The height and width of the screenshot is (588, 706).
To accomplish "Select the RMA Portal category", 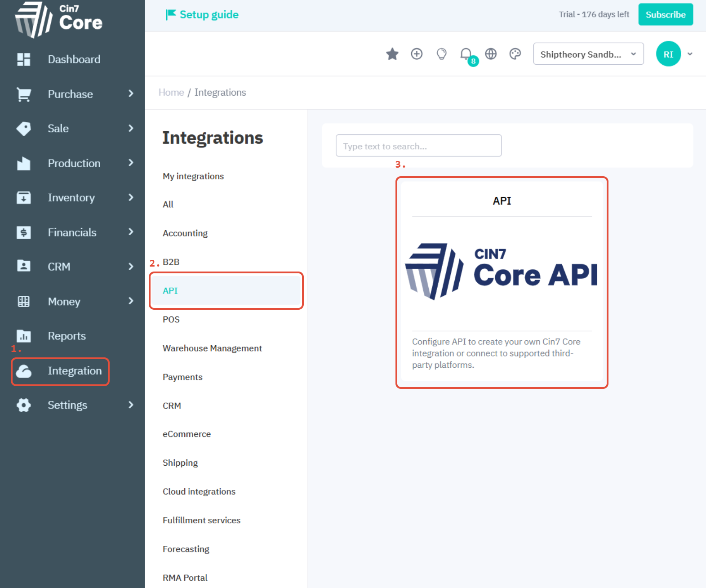I will click(185, 578).
